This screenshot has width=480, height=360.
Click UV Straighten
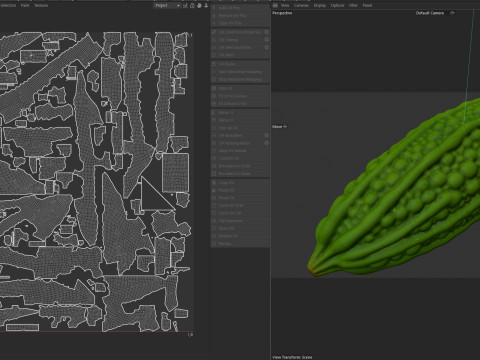(230, 135)
